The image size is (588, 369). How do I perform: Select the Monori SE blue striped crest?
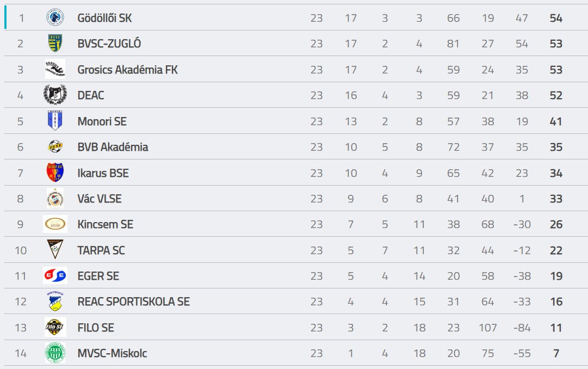pyautogui.click(x=55, y=120)
